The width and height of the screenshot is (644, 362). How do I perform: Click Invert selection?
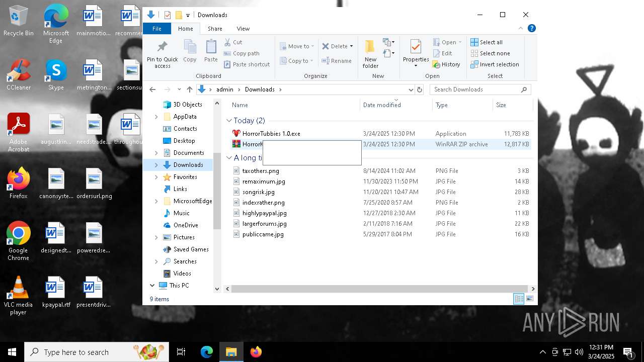(495, 64)
